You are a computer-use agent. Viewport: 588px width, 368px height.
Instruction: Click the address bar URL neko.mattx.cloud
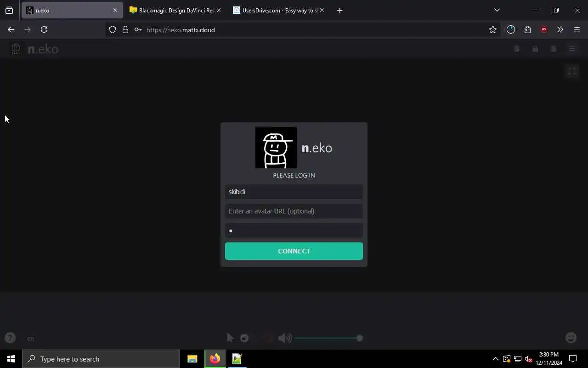coord(181,30)
